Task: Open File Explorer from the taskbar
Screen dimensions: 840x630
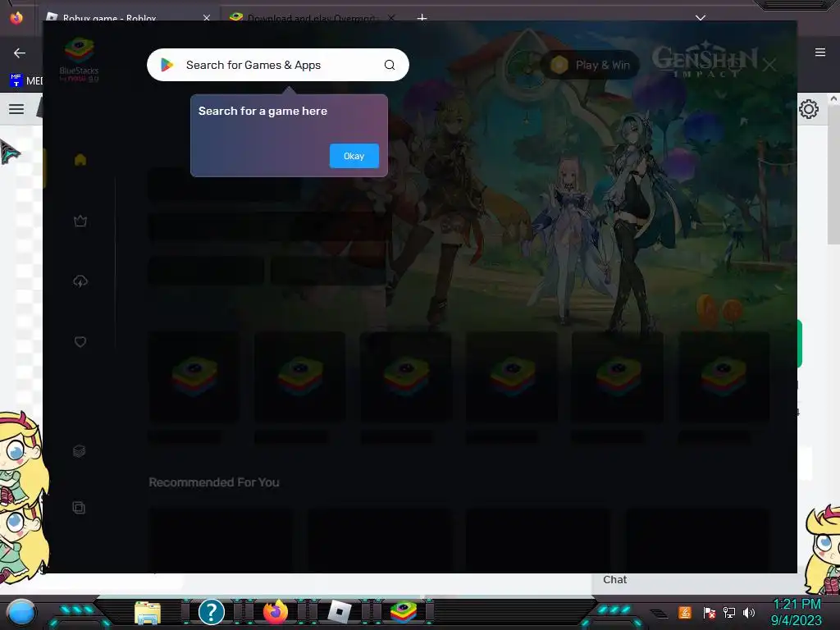Action: coord(148,612)
